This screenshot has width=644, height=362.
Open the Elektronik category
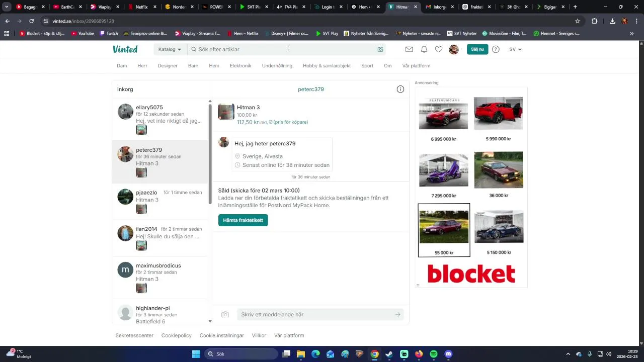[240, 66]
